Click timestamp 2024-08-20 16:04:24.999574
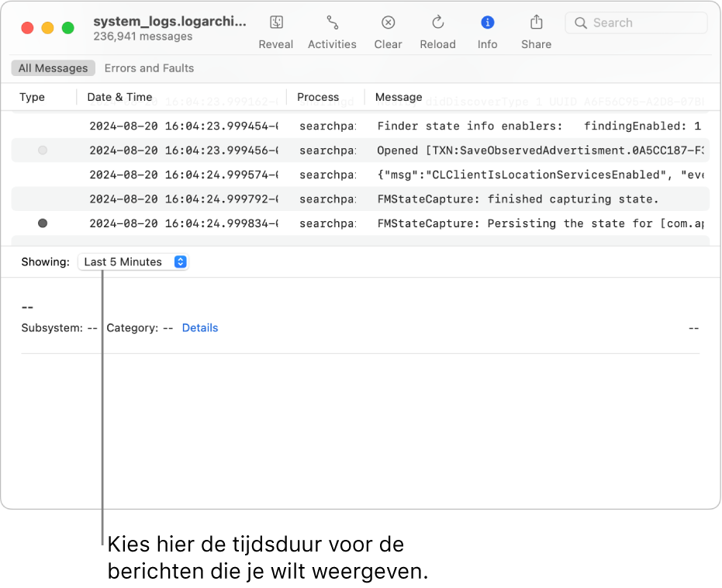The height and width of the screenshot is (588, 722). click(x=184, y=175)
